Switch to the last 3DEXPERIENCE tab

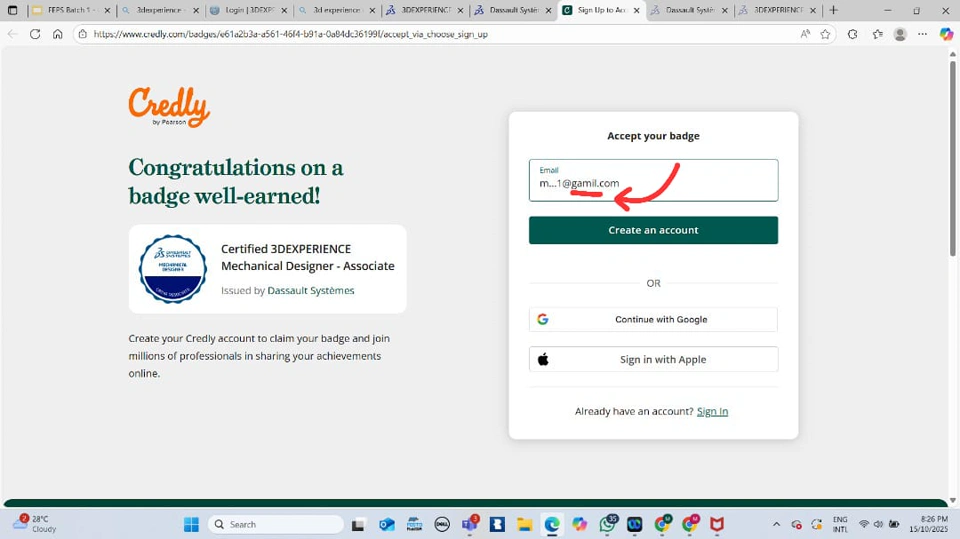coord(778,10)
